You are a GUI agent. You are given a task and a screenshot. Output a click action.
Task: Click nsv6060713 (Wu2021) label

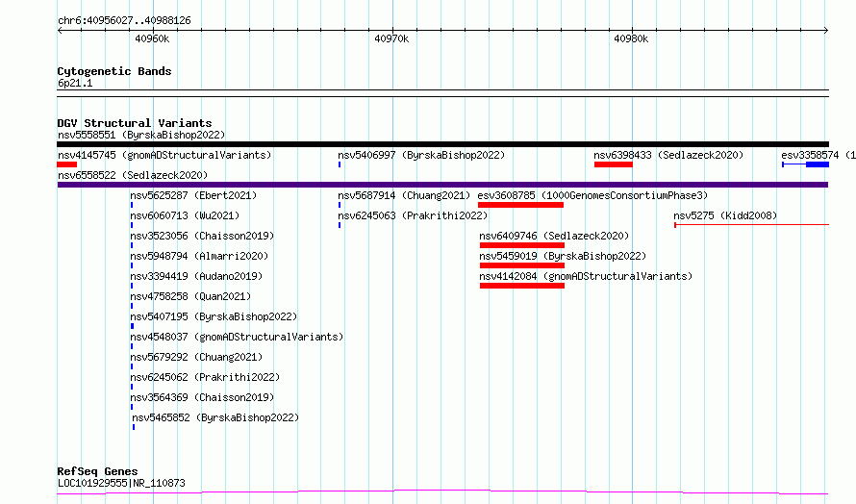185,215
